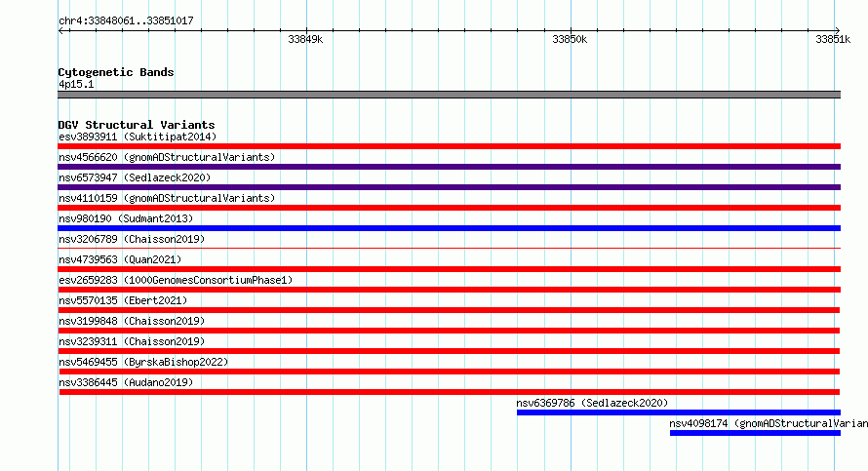Image resolution: width=868 pixels, height=471 pixels.
Task: Click the red bar for nsv4739563
Action: tap(449, 269)
